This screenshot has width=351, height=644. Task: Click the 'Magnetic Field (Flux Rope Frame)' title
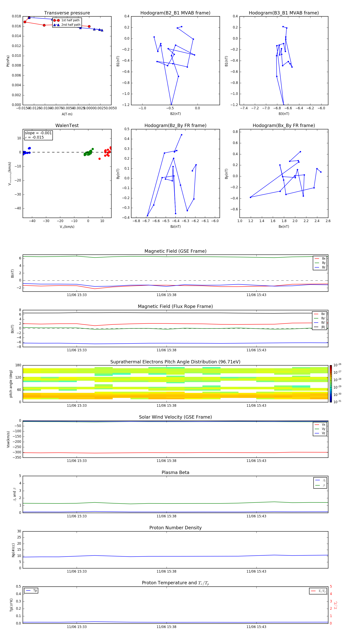175,307
